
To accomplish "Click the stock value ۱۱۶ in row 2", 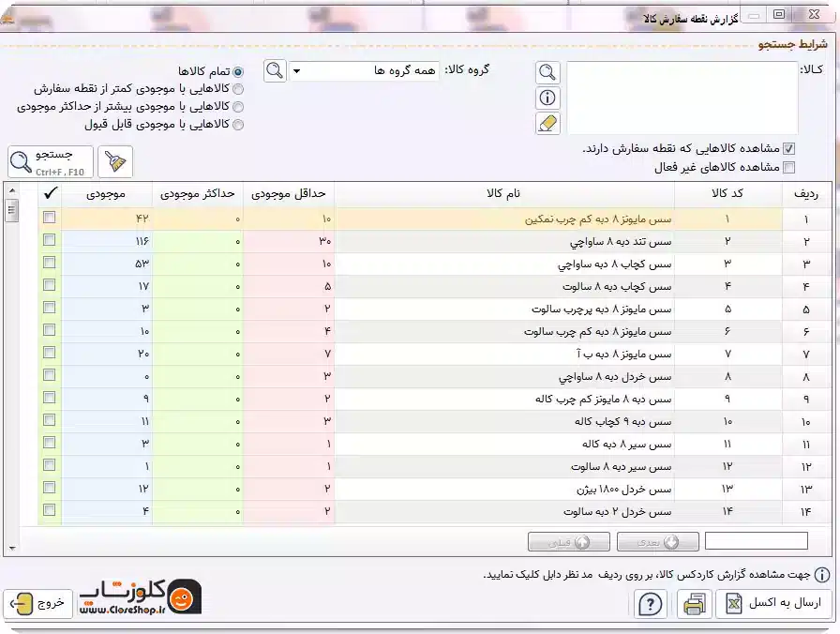I will (x=142, y=242).
